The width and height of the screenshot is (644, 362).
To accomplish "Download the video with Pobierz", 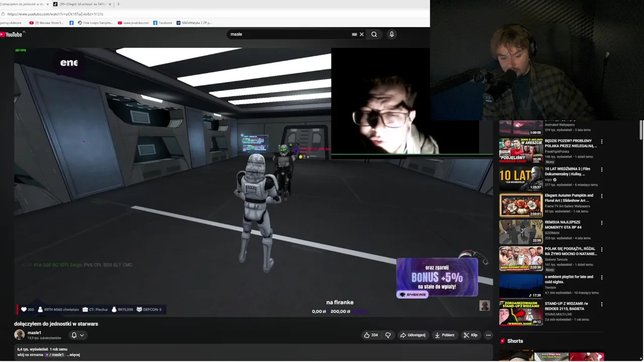I will point(445,335).
